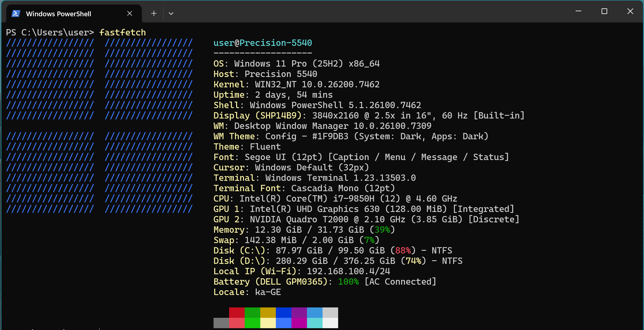The height and width of the screenshot is (330, 644).
Task: Click the user@Precision-5540 title text
Action: [x=263, y=43]
